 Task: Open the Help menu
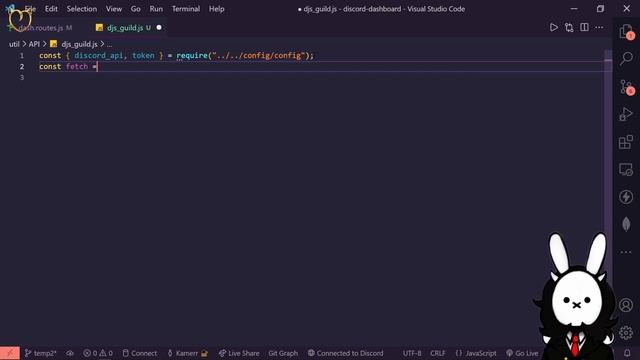(x=216, y=9)
